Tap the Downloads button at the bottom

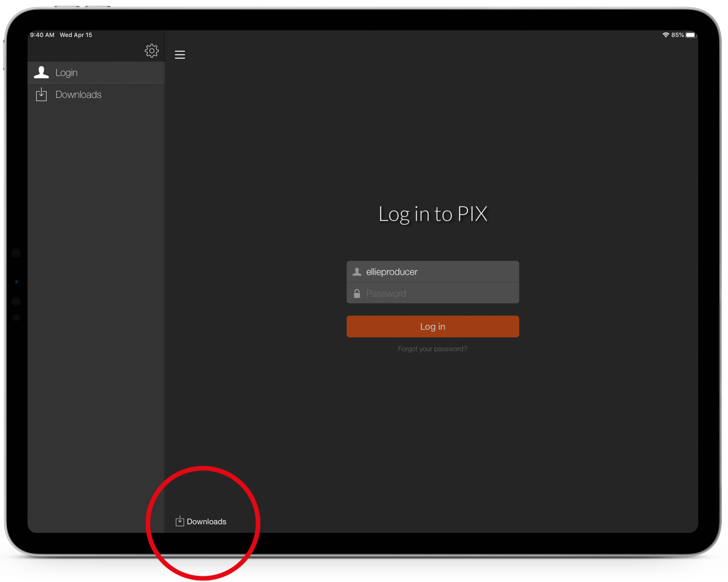point(201,521)
